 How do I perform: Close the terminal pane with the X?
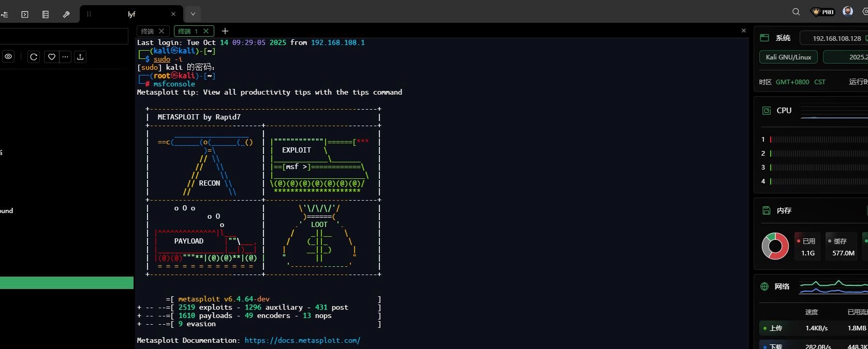pos(744,31)
